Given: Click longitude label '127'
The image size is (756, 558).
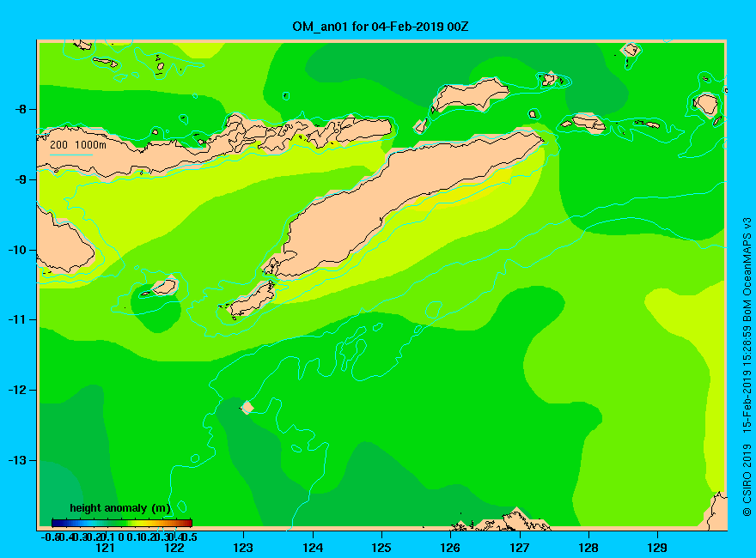Looking at the screenshot, I should click(x=519, y=548).
